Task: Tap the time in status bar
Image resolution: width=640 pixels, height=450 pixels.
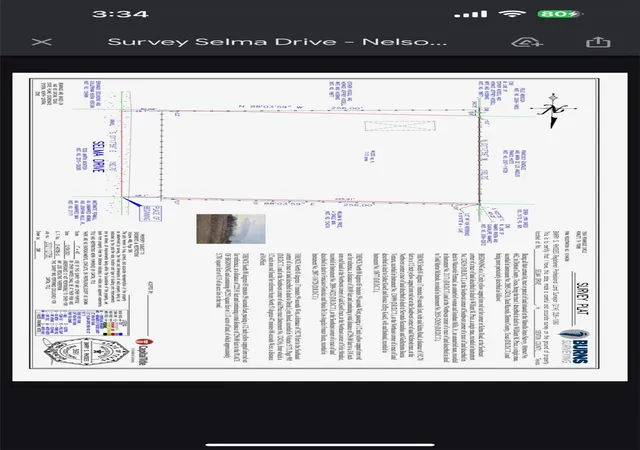Action: (120, 14)
